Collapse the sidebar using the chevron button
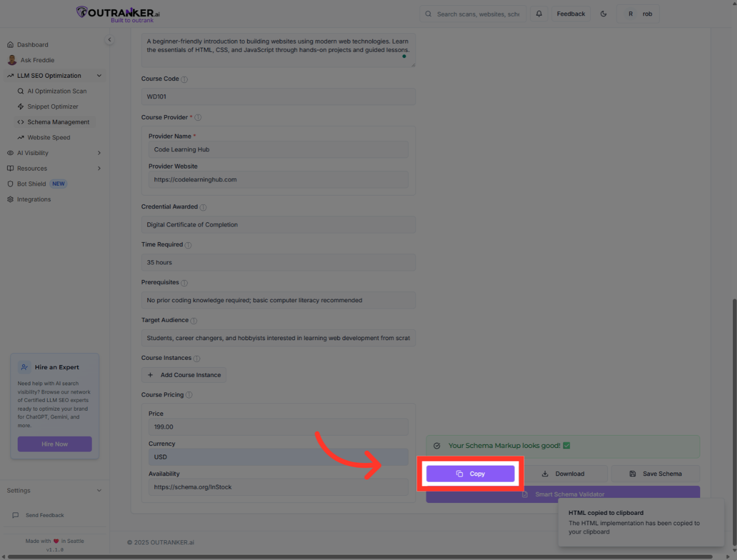The image size is (737, 560). tap(109, 39)
